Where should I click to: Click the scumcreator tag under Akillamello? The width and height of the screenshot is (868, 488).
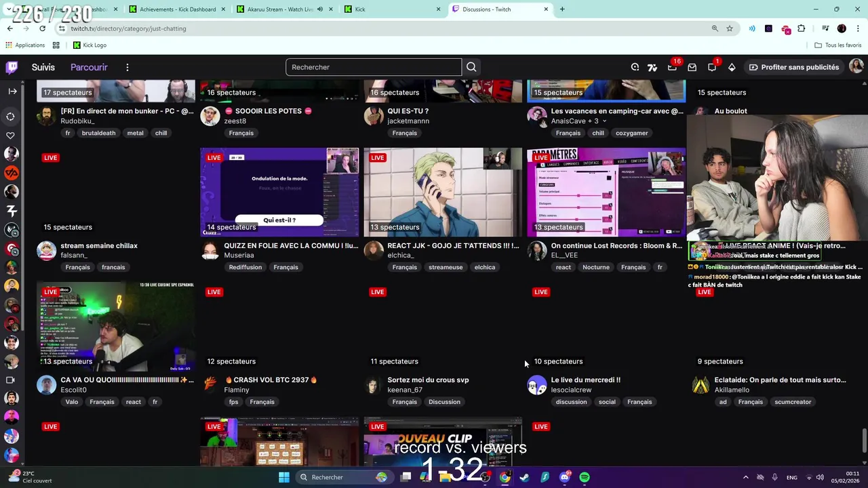pos(793,402)
